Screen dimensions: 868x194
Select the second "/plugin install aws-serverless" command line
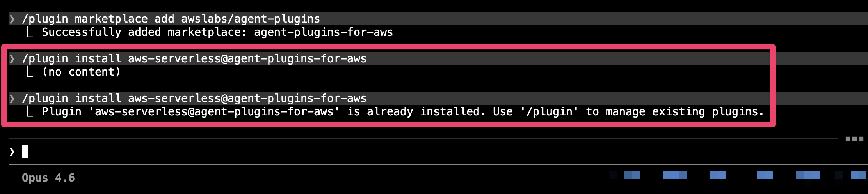[x=194, y=99]
